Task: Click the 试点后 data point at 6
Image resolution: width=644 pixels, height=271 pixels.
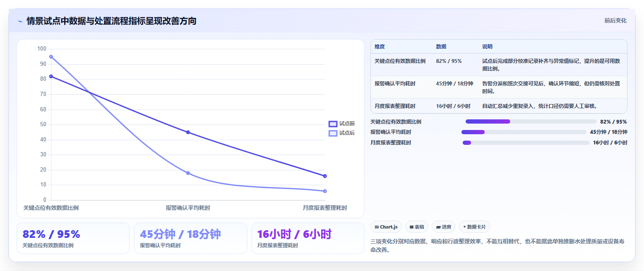Action: point(325,191)
